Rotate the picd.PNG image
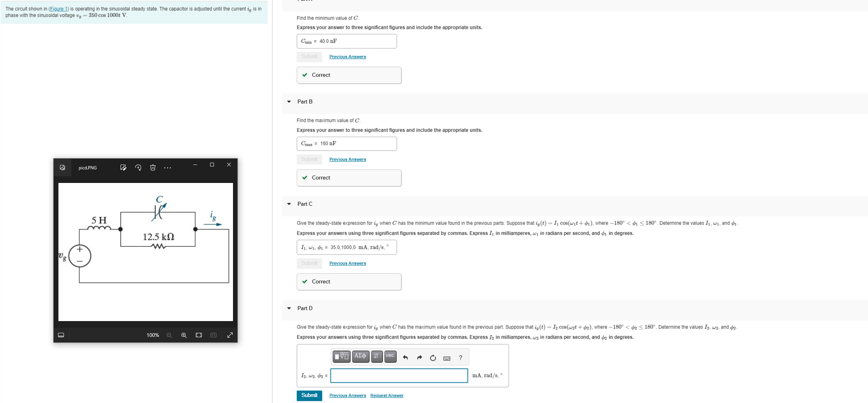Image resolution: width=868 pixels, height=403 pixels. (138, 168)
